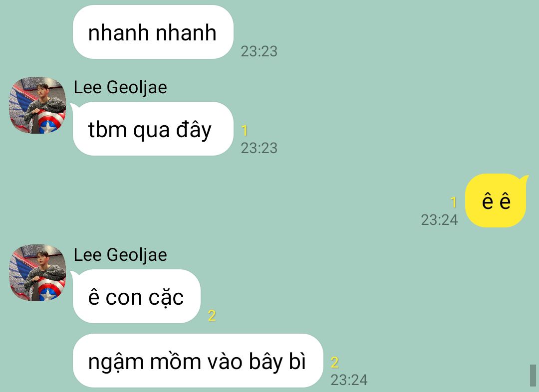Click the chat scrollbar thumb at bottom right
The height and width of the screenshot is (392, 539).
tap(533, 376)
